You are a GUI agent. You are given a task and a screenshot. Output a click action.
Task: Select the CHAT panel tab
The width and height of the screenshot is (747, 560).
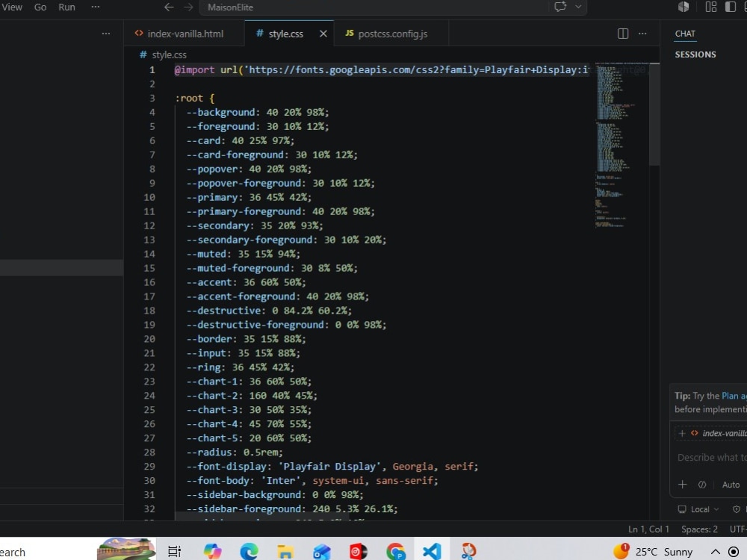click(685, 34)
